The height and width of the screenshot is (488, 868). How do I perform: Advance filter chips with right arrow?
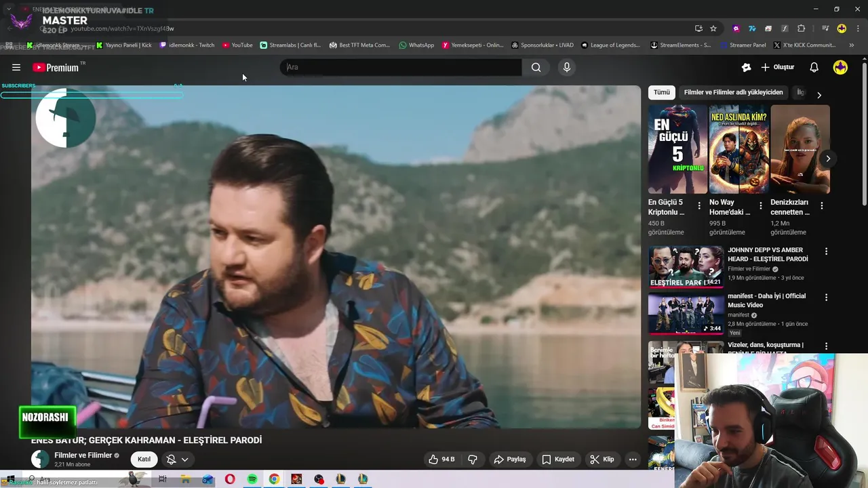click(x=818, y=95)
